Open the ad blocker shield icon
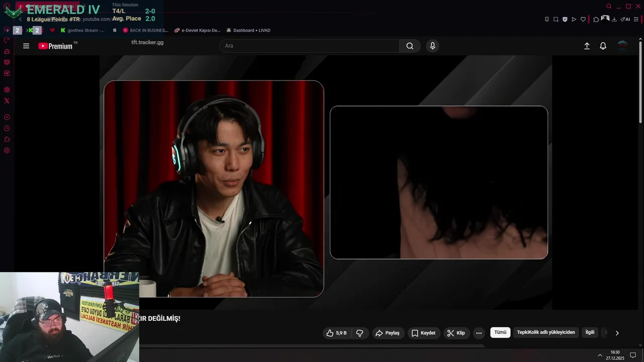Screen dimensions: 644x362 pyautogui.click(x=565, y=19)
